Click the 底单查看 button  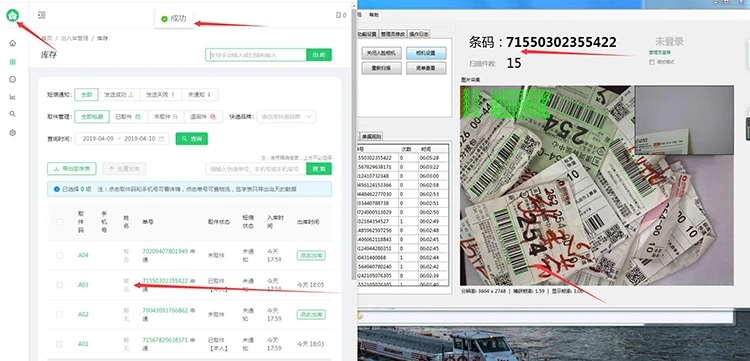tap(426, 68)
